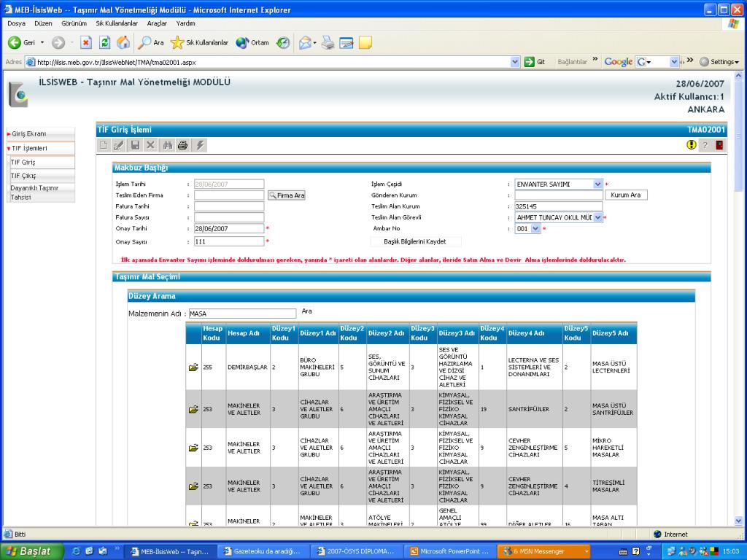Open the Görünüm menu
This screenshot has height=560, width=747.
tap(74, 23)
